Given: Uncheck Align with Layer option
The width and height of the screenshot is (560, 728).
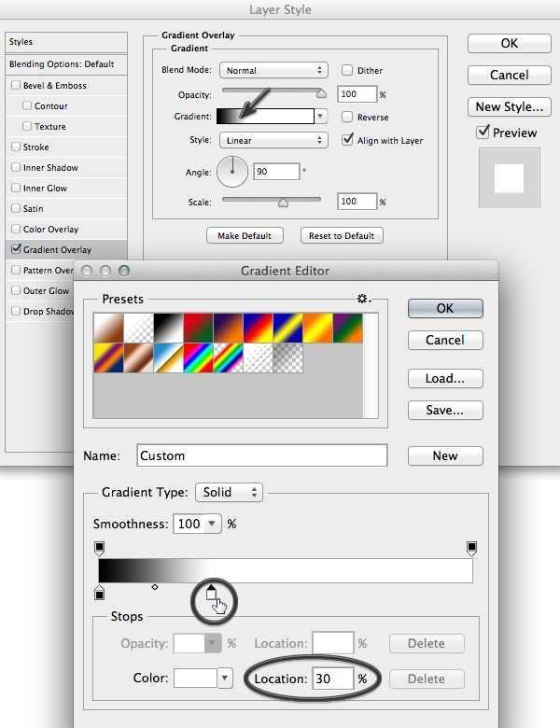Looking at the screenshot, I should tap(347, 141).
